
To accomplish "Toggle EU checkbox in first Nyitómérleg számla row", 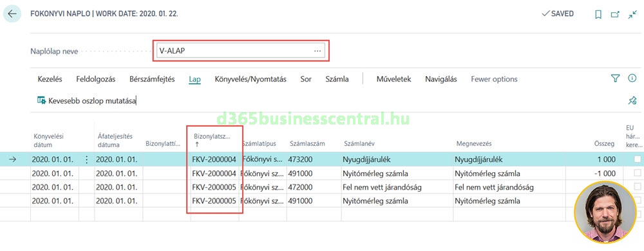I will pos(637,173).
